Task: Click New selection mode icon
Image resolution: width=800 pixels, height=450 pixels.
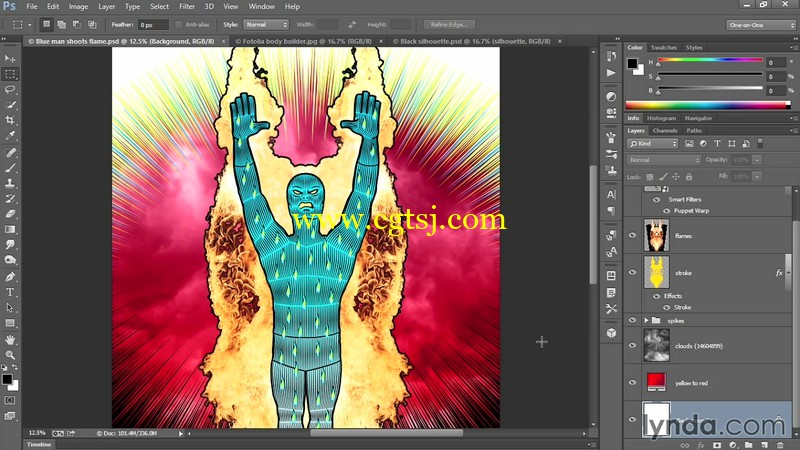Action: tap(47, 24)
